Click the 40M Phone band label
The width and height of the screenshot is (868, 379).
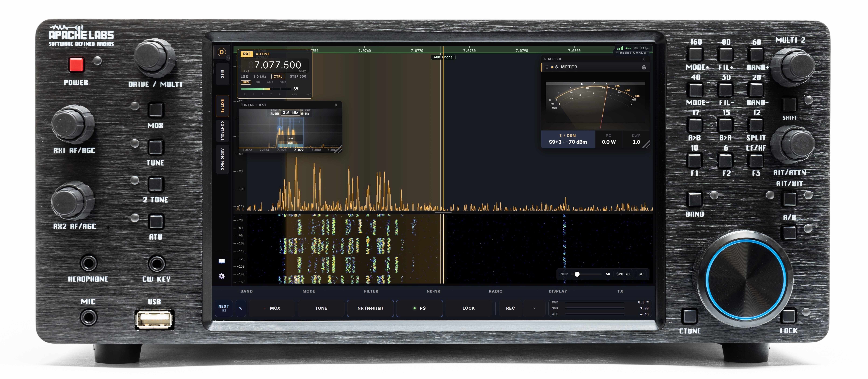443,57
